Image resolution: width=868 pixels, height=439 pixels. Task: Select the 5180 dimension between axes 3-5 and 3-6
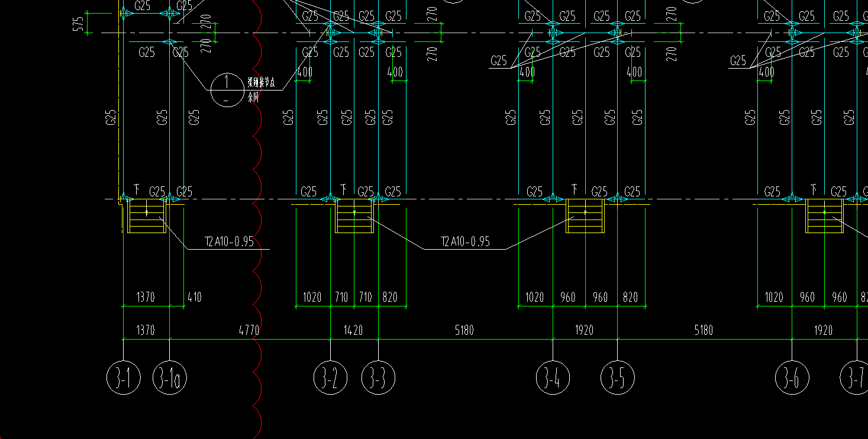[704, 330]
